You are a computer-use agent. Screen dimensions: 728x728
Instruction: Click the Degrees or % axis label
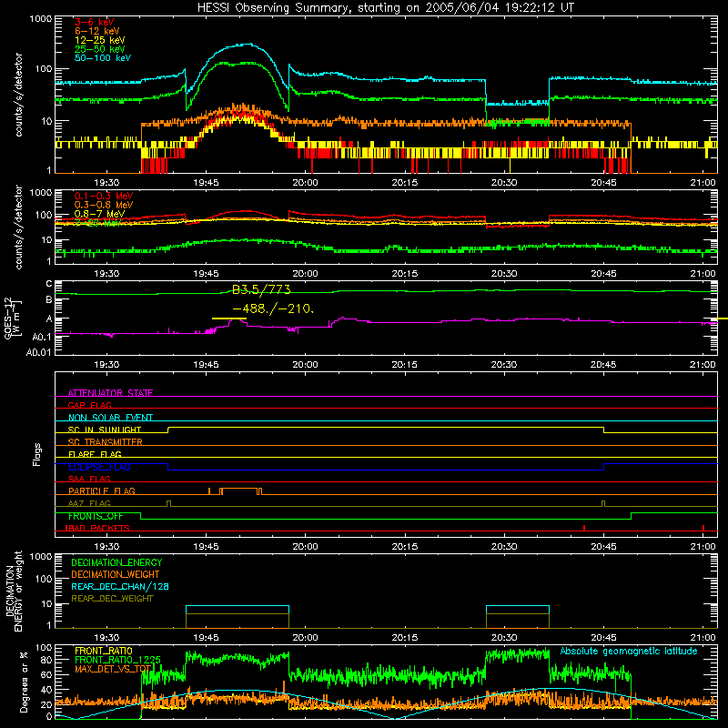(24, 682)
